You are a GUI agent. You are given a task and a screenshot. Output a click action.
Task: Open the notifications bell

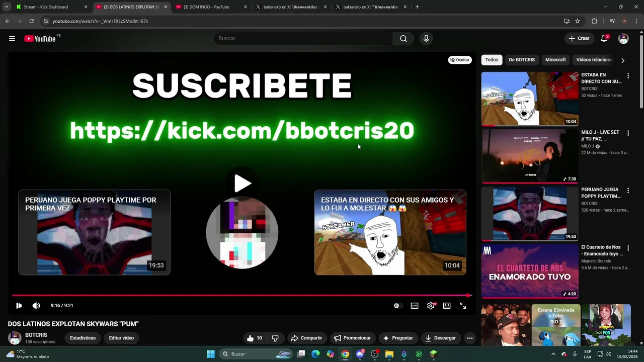coord(604,39)
